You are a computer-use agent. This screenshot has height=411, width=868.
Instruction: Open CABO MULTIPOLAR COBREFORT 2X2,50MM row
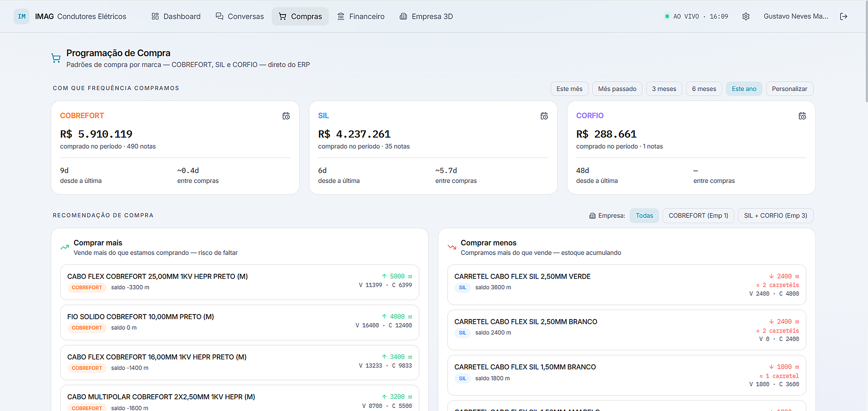click(x=240, y=398)
